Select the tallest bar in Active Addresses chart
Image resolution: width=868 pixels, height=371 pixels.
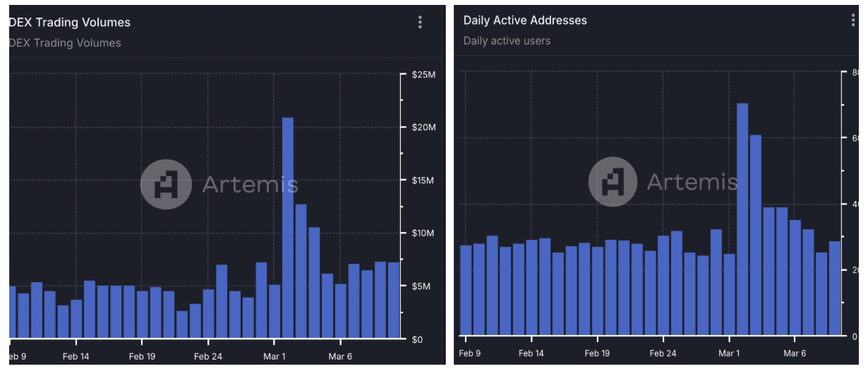tap(742, 219)
